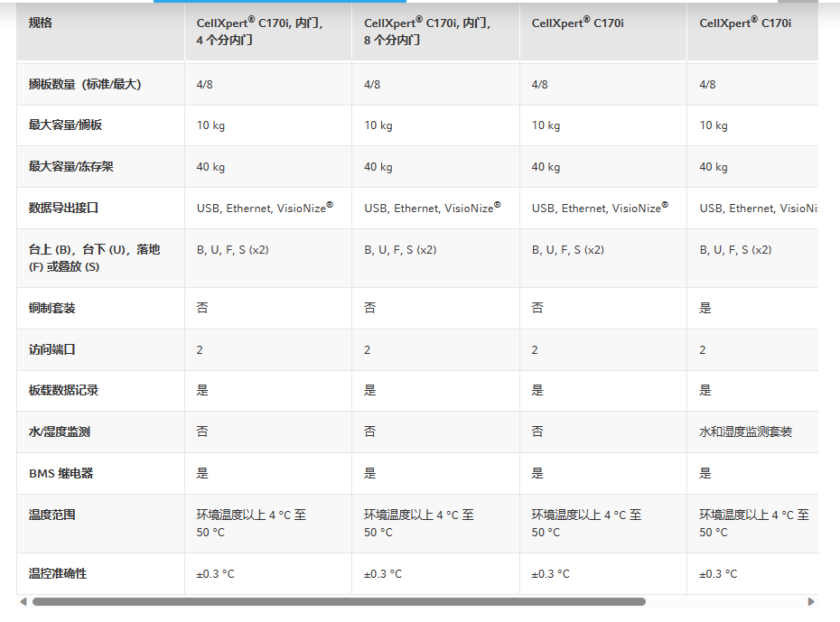
Task: Click the horizontal scrollbar left arrow
Action: click(23, 601)
